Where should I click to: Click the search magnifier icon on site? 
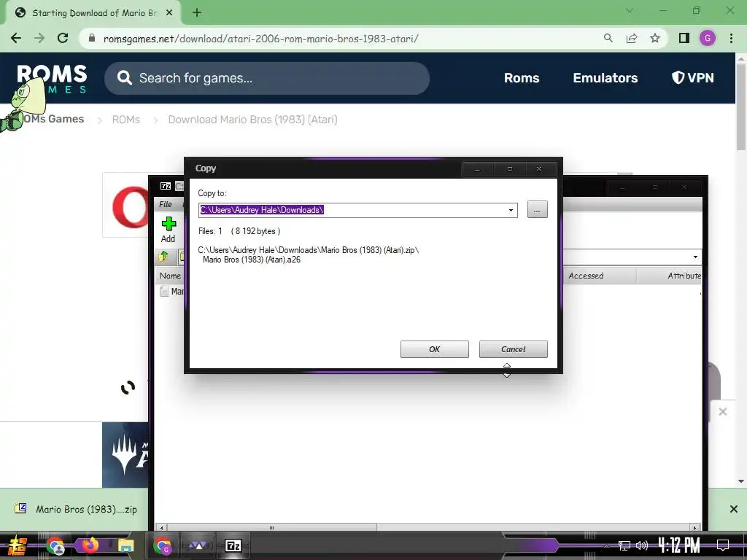pyautogui.click(x=124, y=77)
